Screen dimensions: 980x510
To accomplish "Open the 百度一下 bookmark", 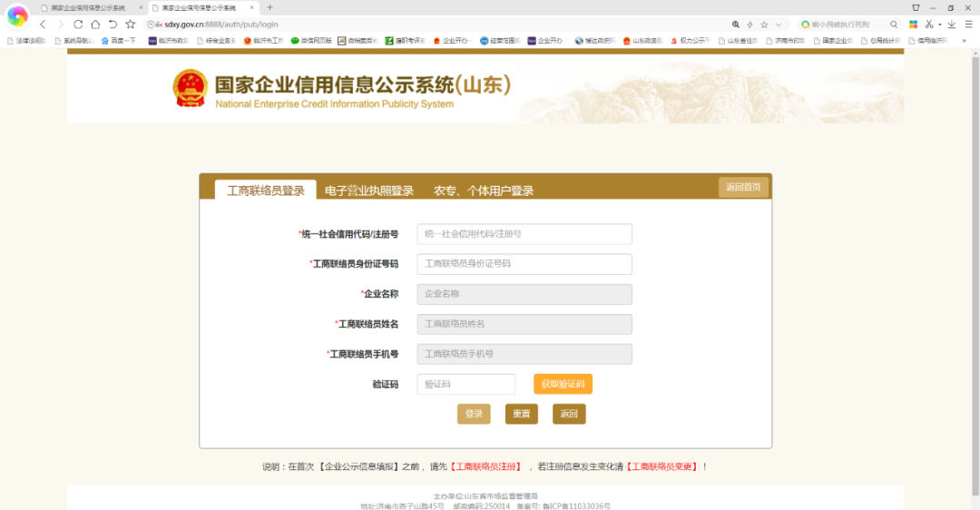I will 119,41.
